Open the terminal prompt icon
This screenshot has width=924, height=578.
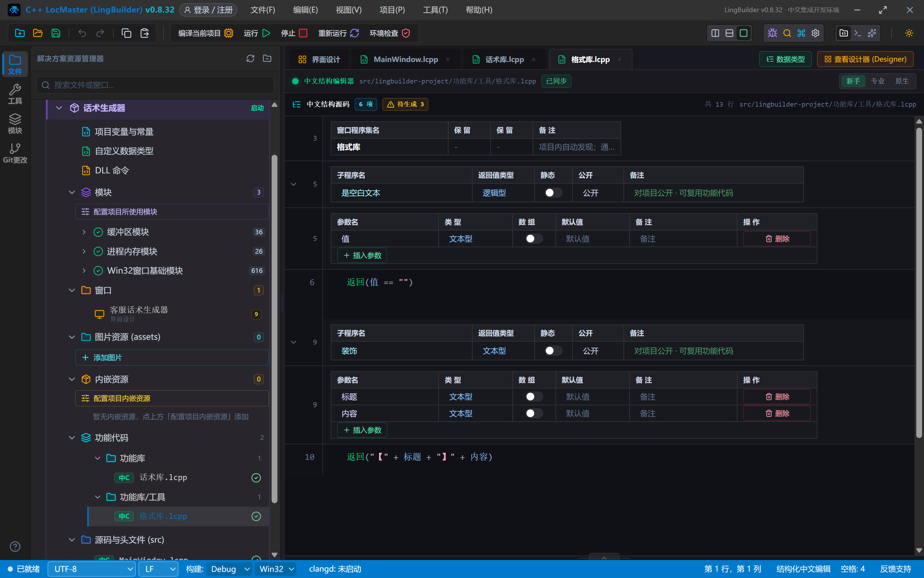pos(858,33)
